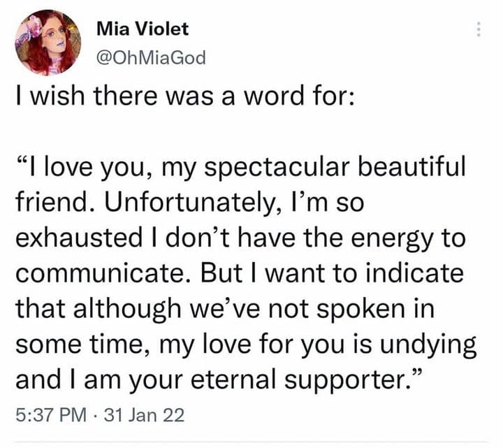Open the tweet's three-dot more options menu

(479, 30)
